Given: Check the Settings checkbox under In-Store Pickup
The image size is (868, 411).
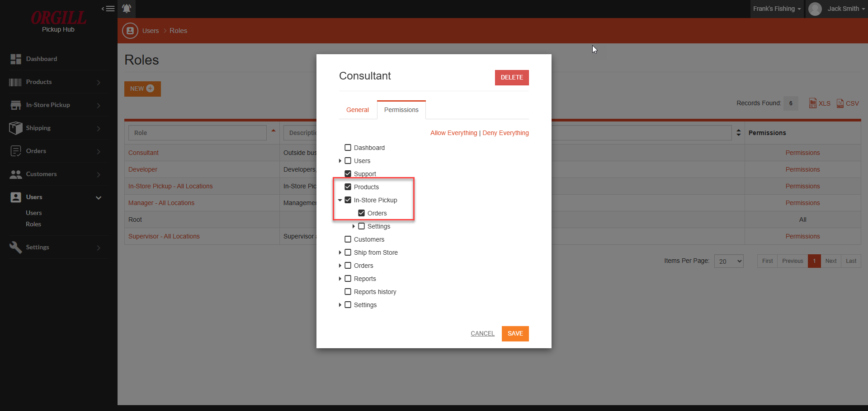Looking at the screenshot, I should point(362,226).
